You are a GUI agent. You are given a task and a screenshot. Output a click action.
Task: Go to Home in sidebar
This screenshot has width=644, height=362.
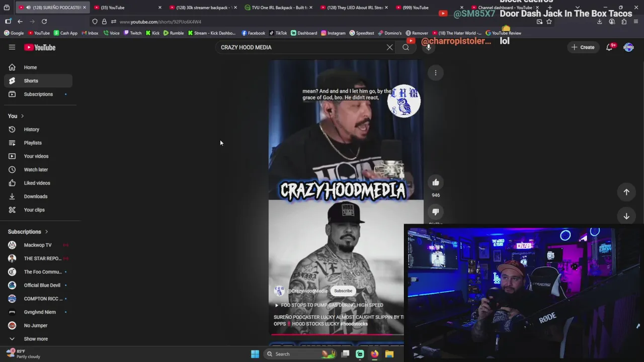(x=38, y=67)
